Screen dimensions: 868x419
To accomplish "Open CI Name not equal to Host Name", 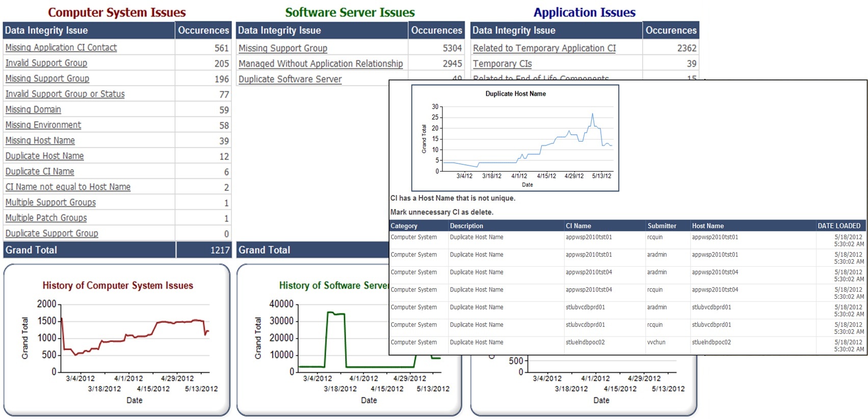I will coord(68,187).
